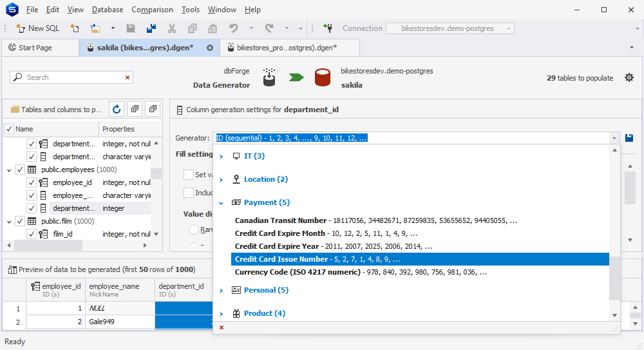
Task: Click the save generator blue disk icon
Action: [x=629, y=138]
